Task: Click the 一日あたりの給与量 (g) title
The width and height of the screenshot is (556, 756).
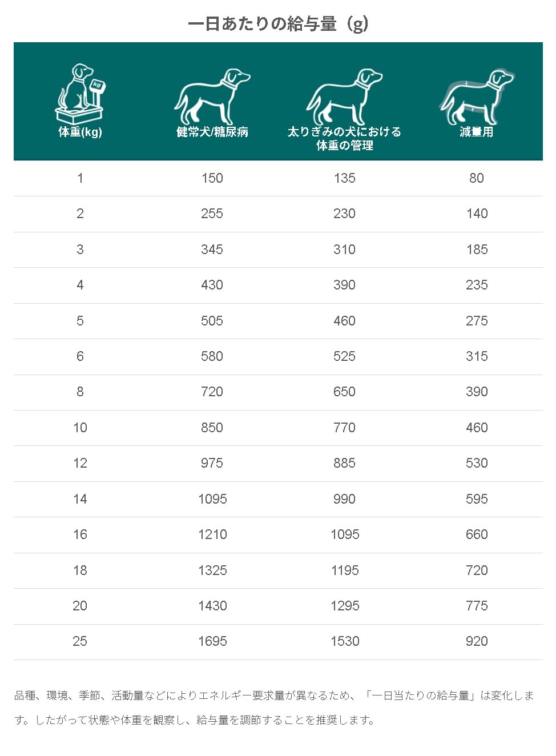Action: (278, 23)
